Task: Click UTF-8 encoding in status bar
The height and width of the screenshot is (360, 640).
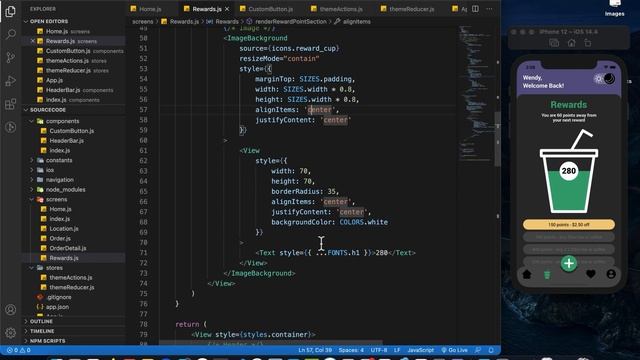Action: (379, 350)
